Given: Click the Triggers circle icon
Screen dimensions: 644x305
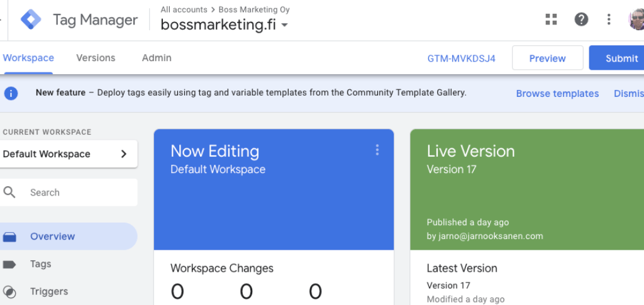Looking at the screenshot, I should point(9,292).
